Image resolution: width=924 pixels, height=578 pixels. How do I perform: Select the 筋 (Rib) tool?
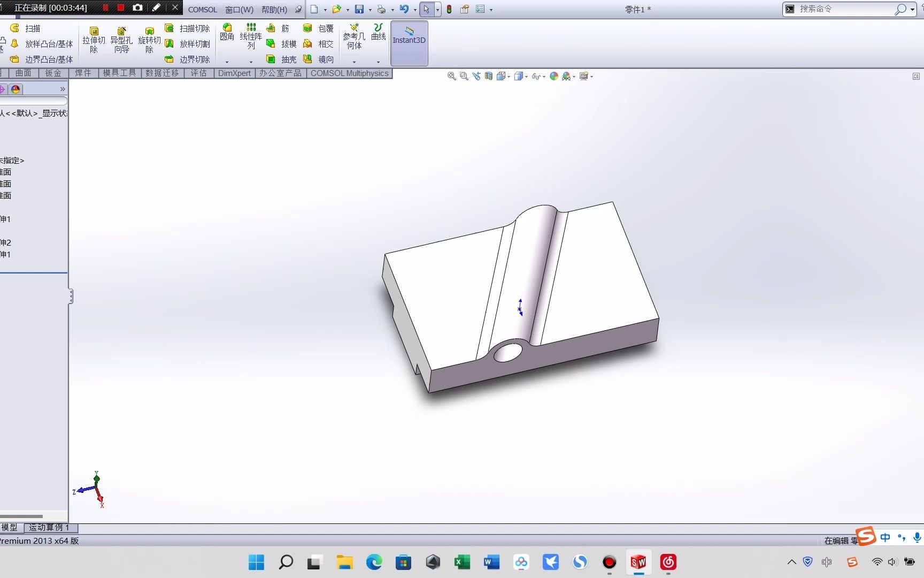pos(279,28)
